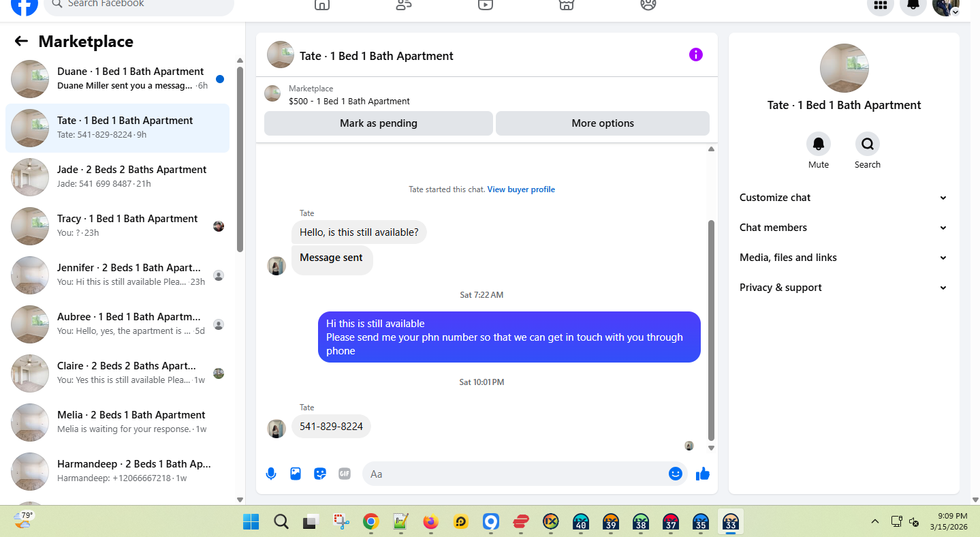Mute this chat with the bell icon
This screenshot has height=537, width=980.
pos(819,144)
